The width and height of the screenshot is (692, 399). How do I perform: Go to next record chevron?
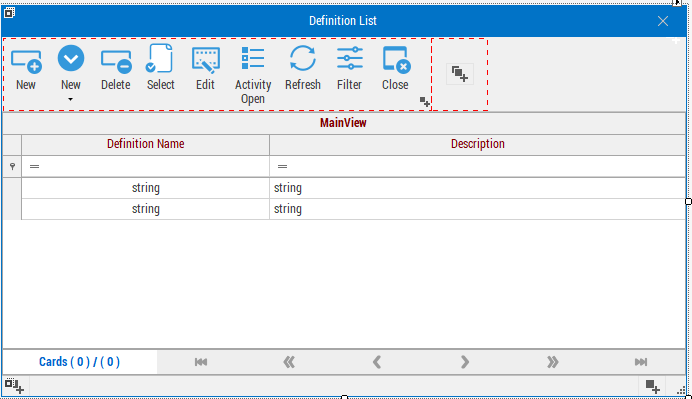click(465, 362)
